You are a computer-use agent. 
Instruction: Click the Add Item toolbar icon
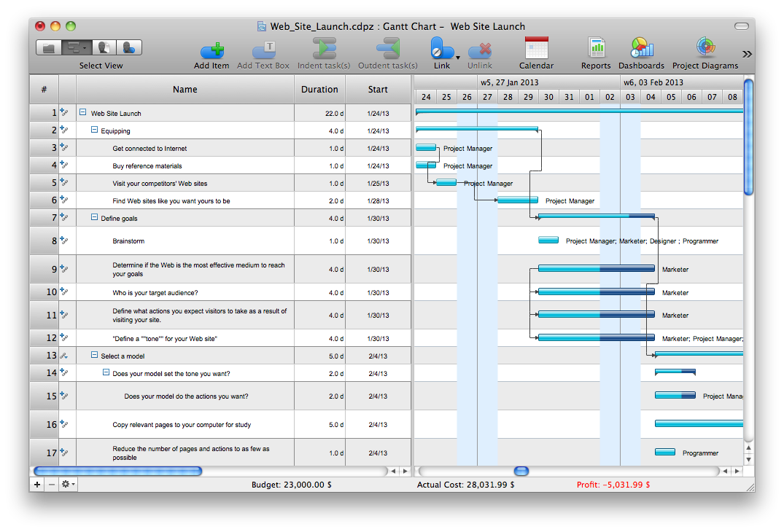click(x=212, y=50)
